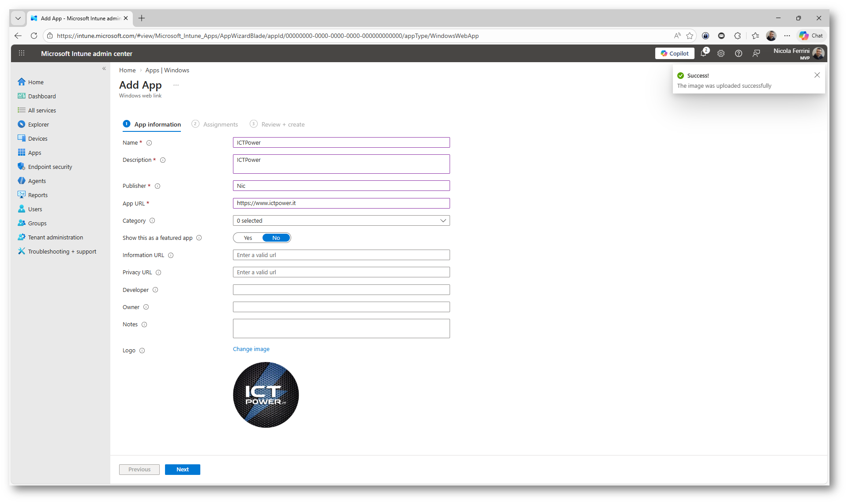Expand the Category dropdown
This screenshot has width=848, height=504.
(341, 220)
